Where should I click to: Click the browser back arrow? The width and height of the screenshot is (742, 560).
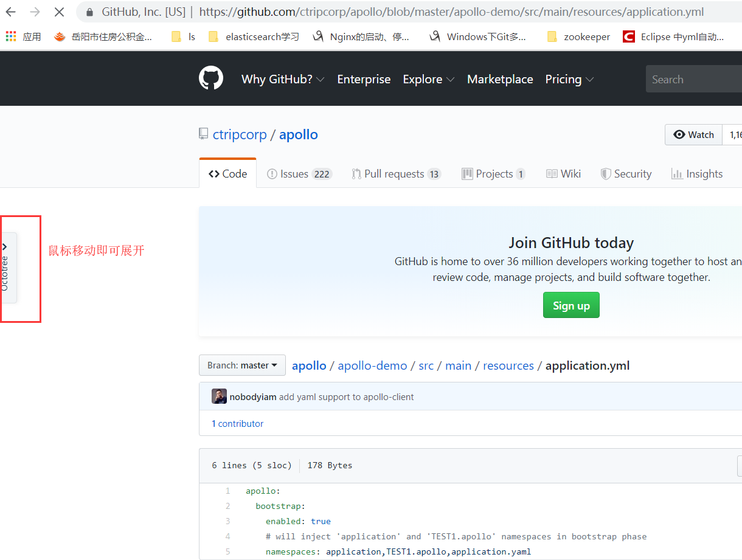[x=11, y=12]
